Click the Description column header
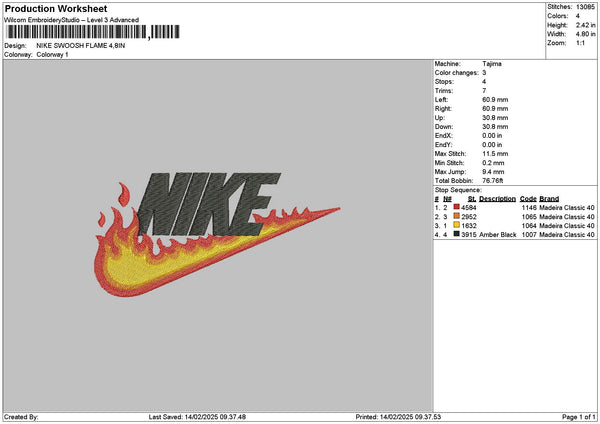This screenshot has width=600, height=424. pos(497,199)
